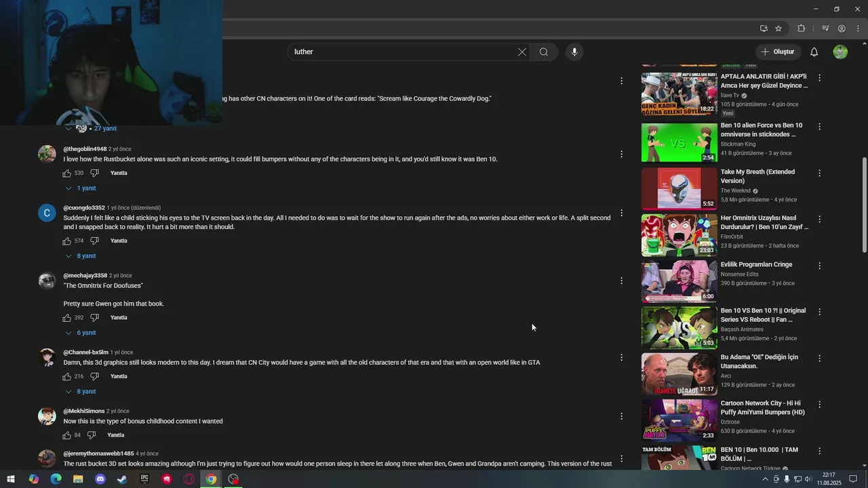Image resolution: width=868 pixels, height=488 pixels.
Task: Like the comment by @MekhiSimons
Action: 67,435
